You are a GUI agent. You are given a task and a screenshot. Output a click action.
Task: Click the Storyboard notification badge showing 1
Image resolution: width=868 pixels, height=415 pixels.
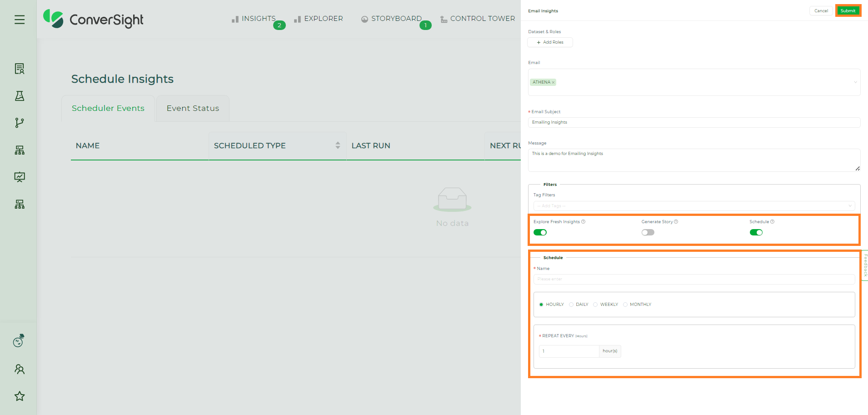click(x=425, y=25)
